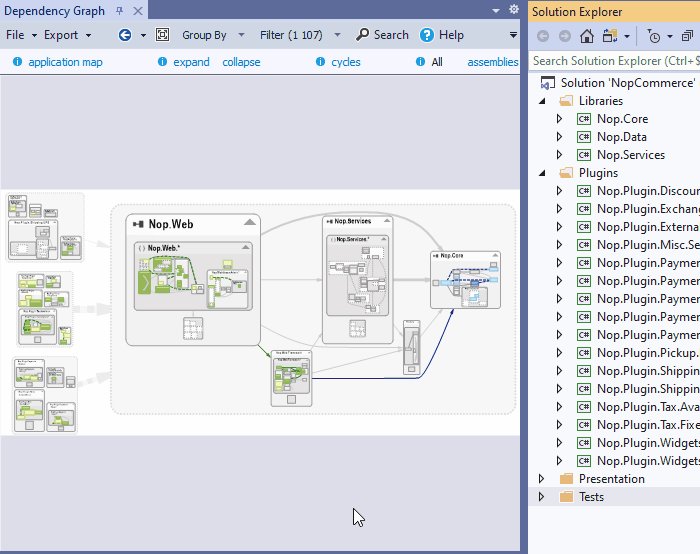Click info icon next to cycles
The width and height of the screenshot is (700, 554).
[x=320, y=62]
